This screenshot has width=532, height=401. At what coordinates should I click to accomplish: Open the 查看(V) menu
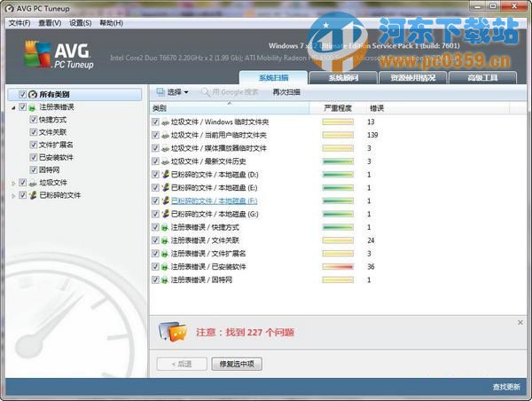pyautogui.click(x=50, y=23)
